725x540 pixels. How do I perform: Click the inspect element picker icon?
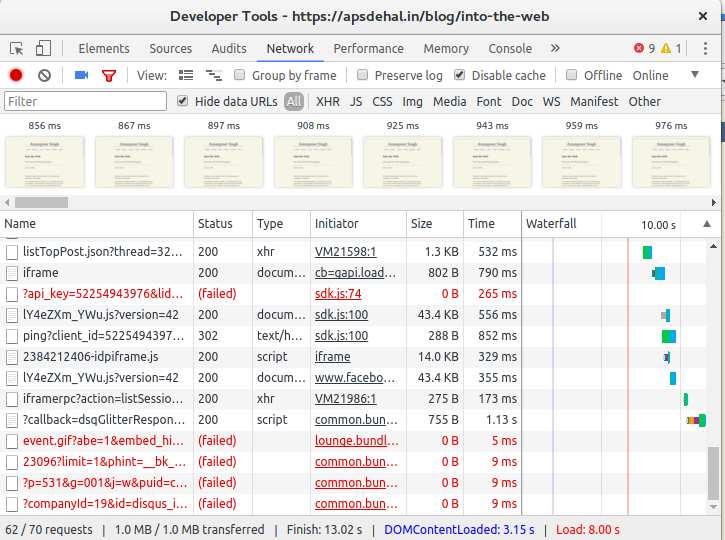[x=17, y=49]
